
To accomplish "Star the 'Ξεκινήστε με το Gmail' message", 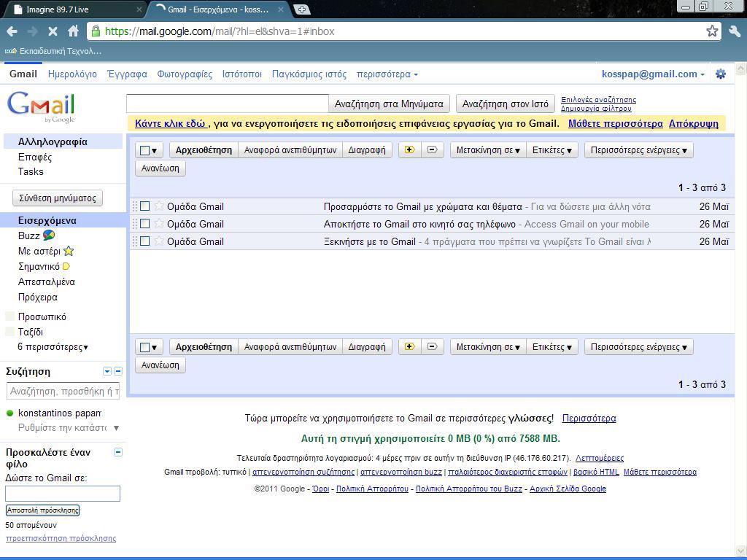I will coord(158,241).
